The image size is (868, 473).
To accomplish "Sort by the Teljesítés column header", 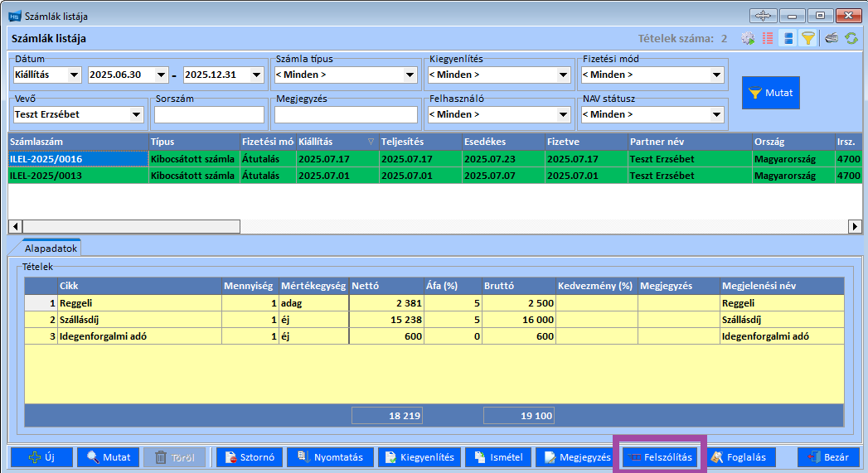I will point(420,142).
